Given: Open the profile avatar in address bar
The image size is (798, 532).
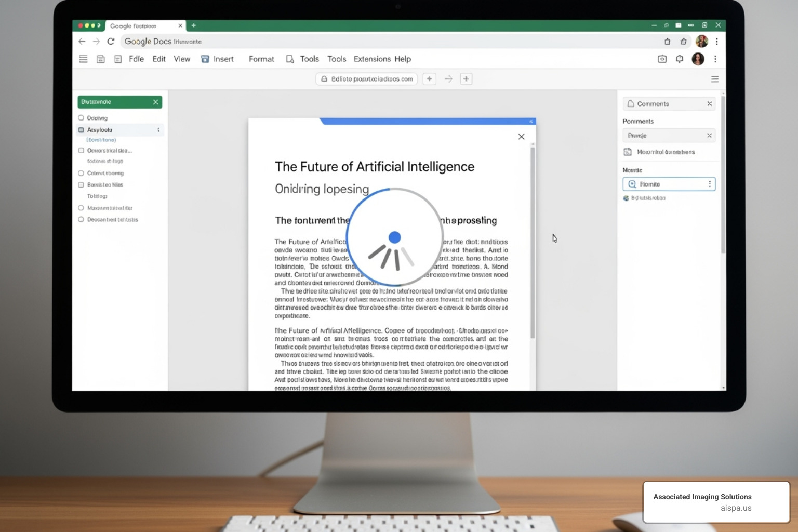Looking at the screenshot, I should (701, 42).
